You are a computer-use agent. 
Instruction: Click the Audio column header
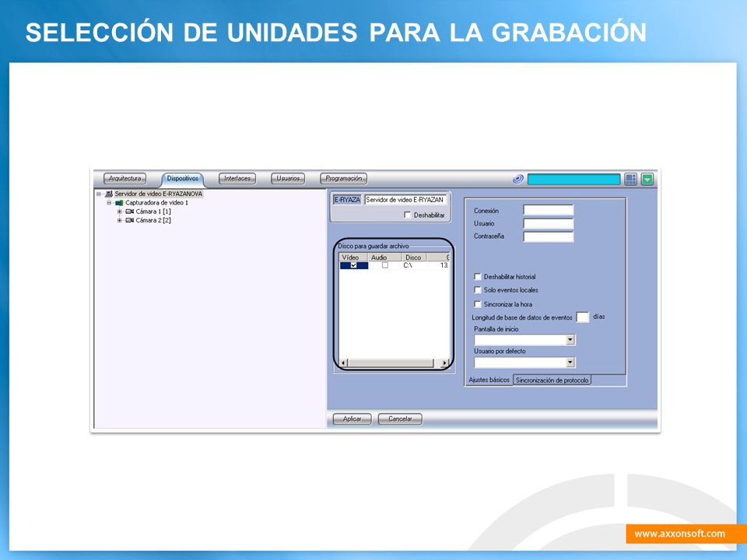point(384,257)
